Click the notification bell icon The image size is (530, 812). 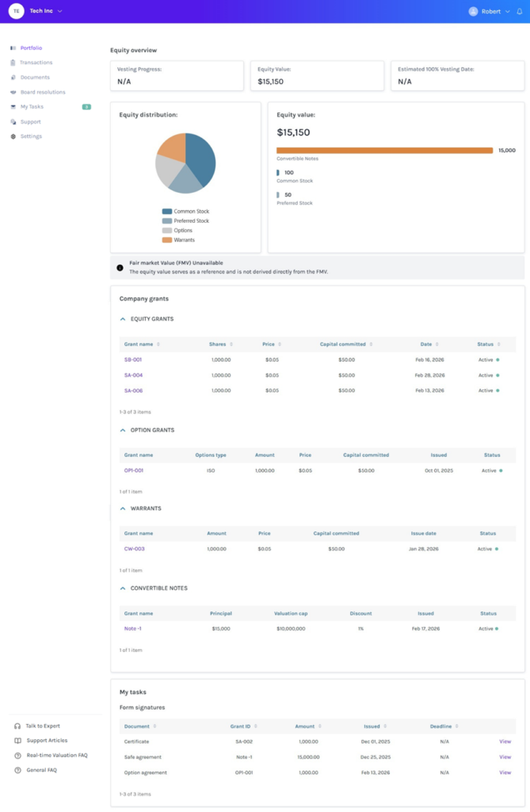click(520, 11)
